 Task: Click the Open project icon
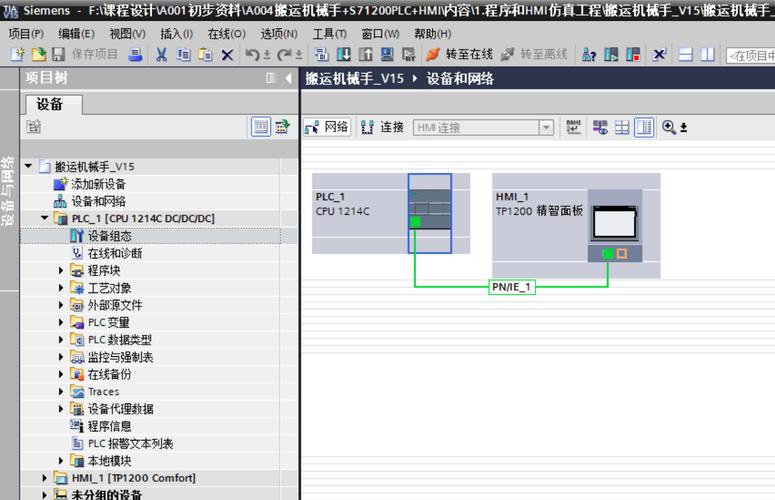(x=39, y=54)
